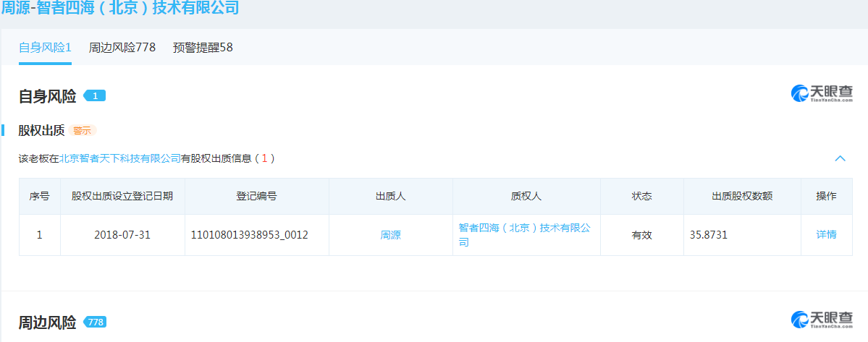
Task: Switch to the 自身风险1 tab
Action: (45, 48)
